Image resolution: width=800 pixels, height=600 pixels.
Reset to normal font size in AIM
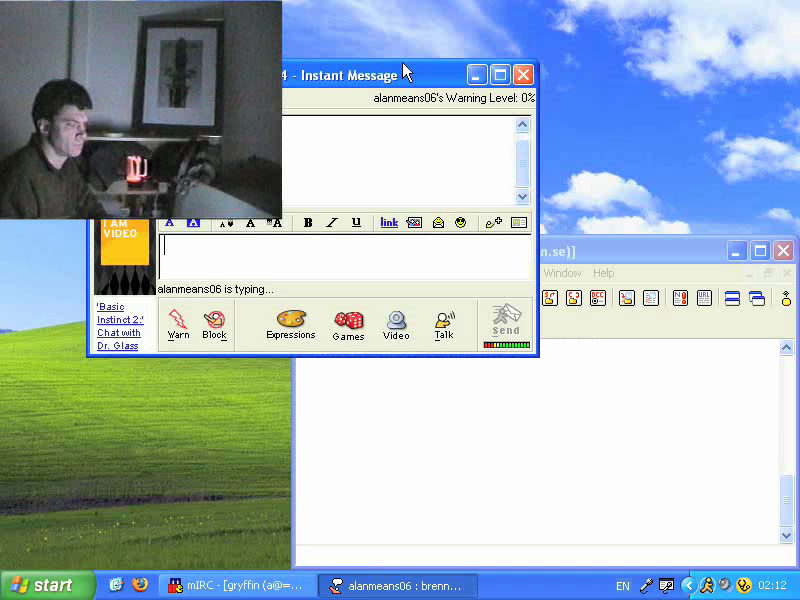click(x=250, y=223)
